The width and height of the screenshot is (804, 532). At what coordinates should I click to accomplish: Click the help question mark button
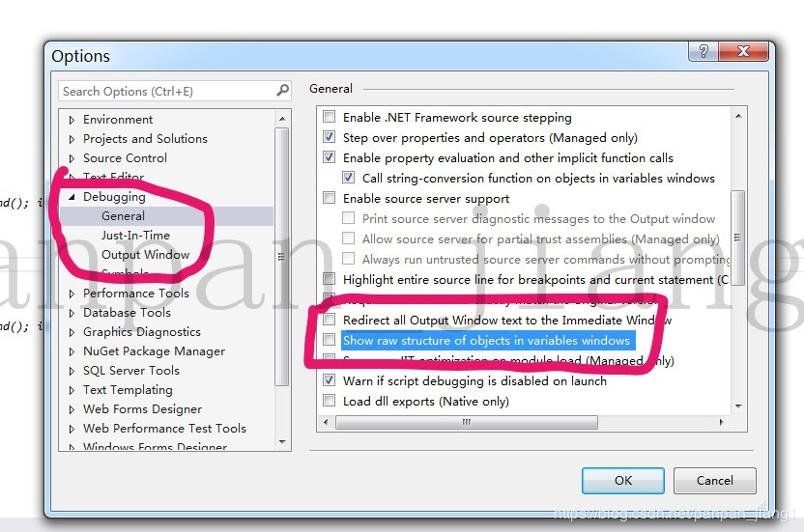[704, 52]
